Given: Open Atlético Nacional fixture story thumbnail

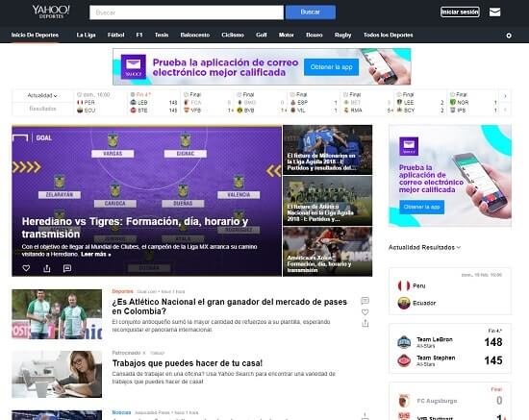Looking at the screenshot, I should [328, 201].
